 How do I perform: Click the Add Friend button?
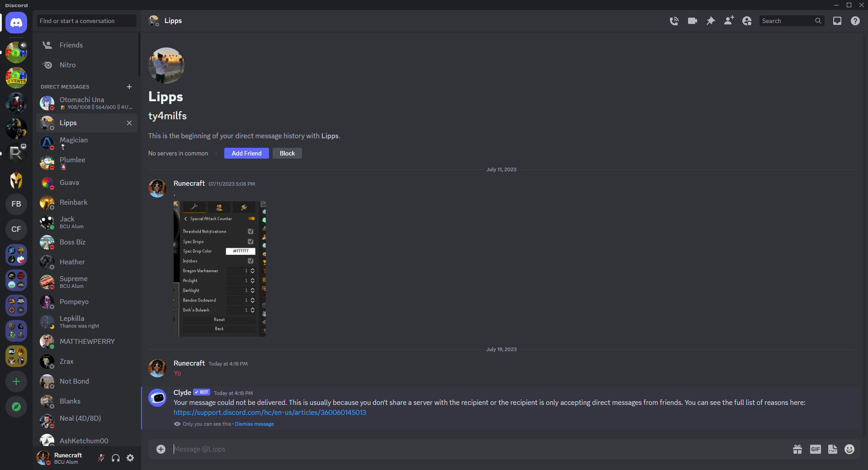(246, 153)
